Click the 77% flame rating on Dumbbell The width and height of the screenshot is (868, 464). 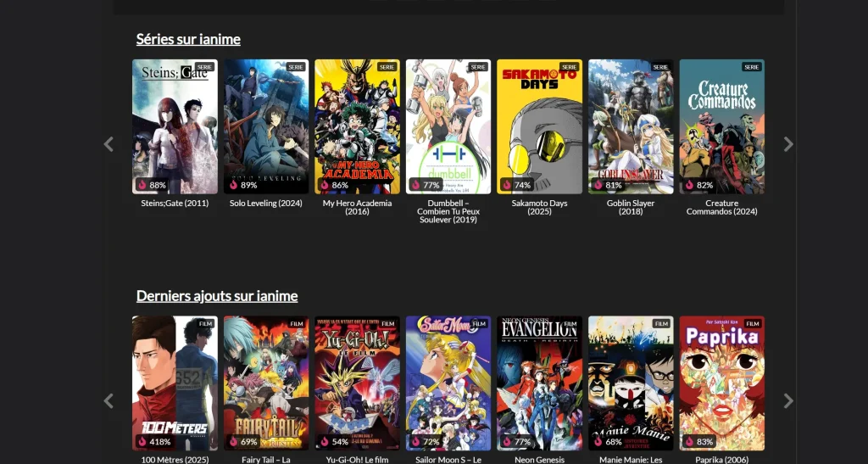pyautogui.click(x=426, y=185)
